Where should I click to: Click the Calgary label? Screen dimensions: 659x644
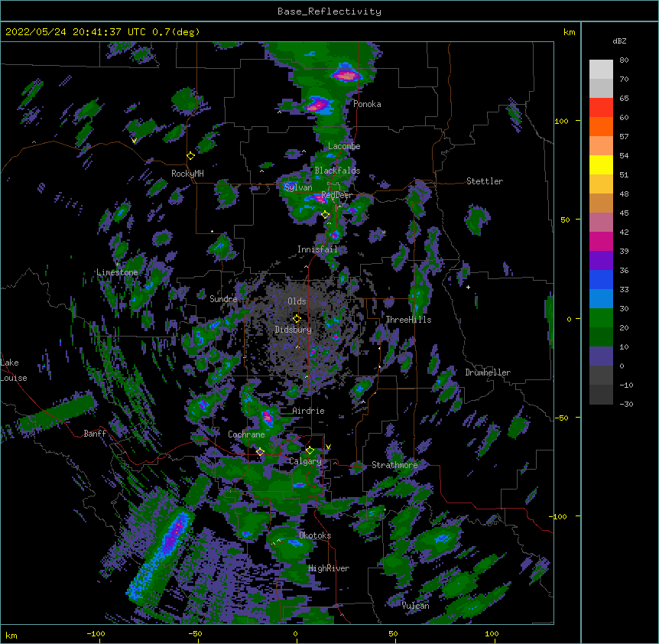[306, 461]
